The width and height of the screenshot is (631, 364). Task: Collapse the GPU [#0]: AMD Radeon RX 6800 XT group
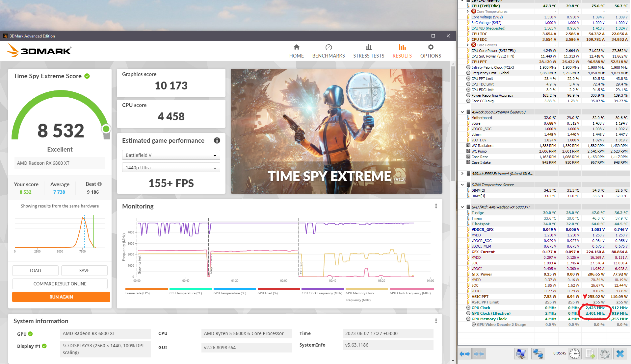coord(462,207)
